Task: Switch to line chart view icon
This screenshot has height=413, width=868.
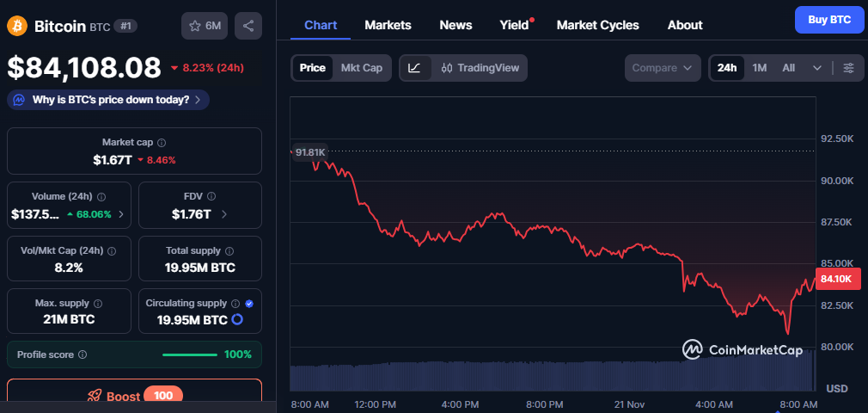Action: point(415,68)
